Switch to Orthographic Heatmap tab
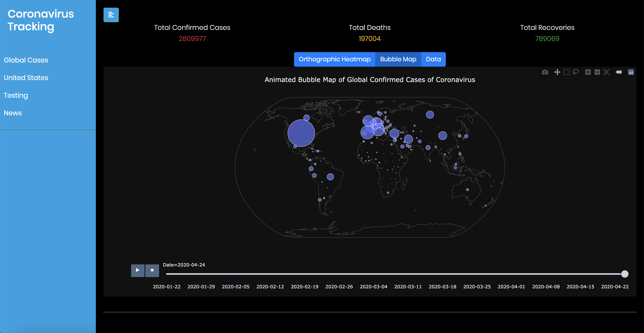The height and width of the screenshot is (333, 644). (334, 59)
